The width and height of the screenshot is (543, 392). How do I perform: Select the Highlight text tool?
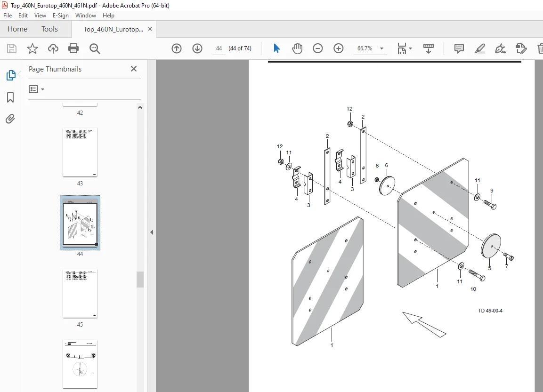[479, 48]
